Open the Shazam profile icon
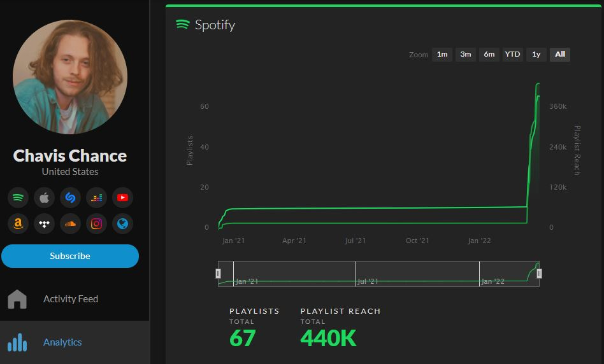The height and width of the screenshot is (364, 604). [70, 198]
